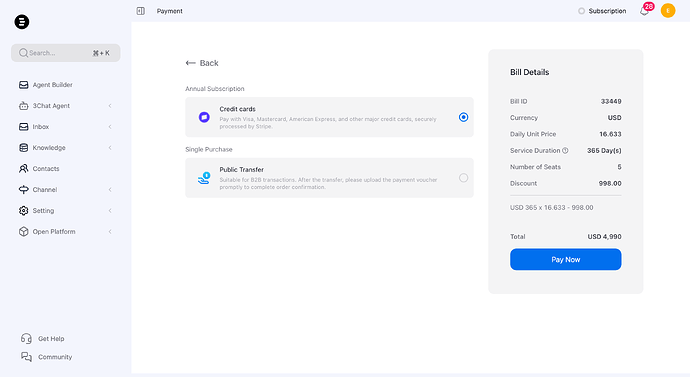This screenshot has width=690, height=377.
Task: Click the app logo in sidebar
Action: pyautogui.click(x=22, y=22)
